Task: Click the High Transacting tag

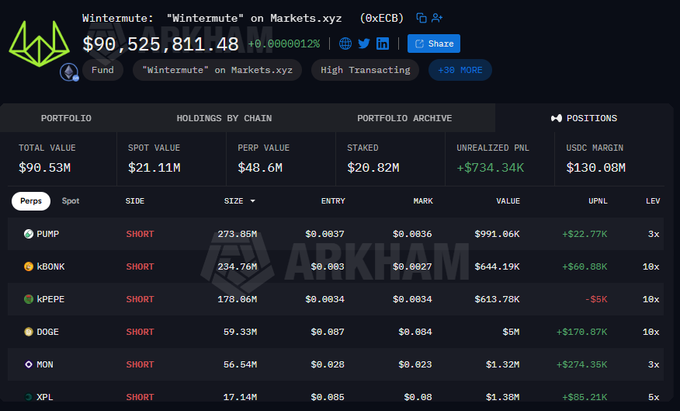Action: [x=365, y=70]
